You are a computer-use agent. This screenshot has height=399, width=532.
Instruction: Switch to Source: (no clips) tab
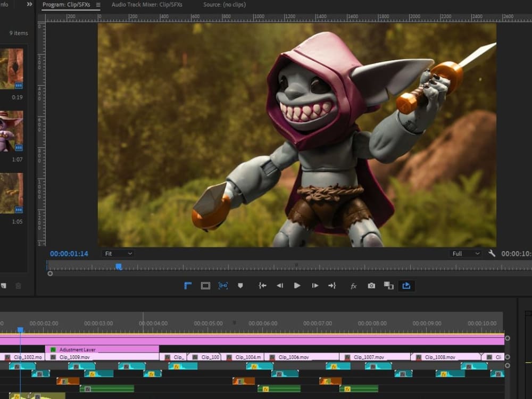pos(225,5)
